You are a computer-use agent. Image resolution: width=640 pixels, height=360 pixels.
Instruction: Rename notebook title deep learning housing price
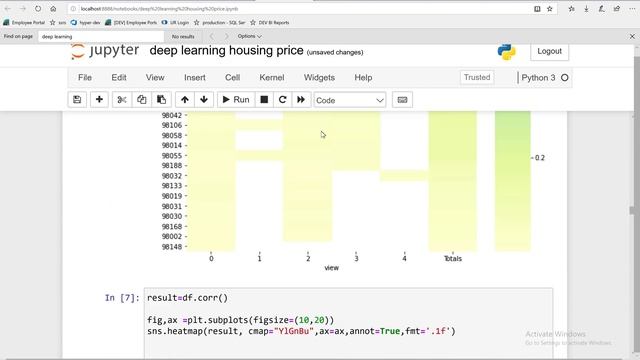[227, 51]
